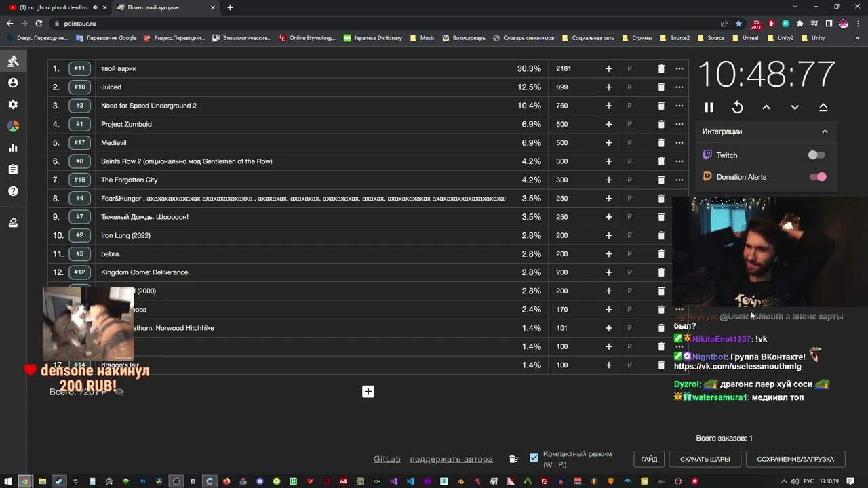868x488 pixels.
Task: Decrease timer with down arrow
Action: (795, 107)
